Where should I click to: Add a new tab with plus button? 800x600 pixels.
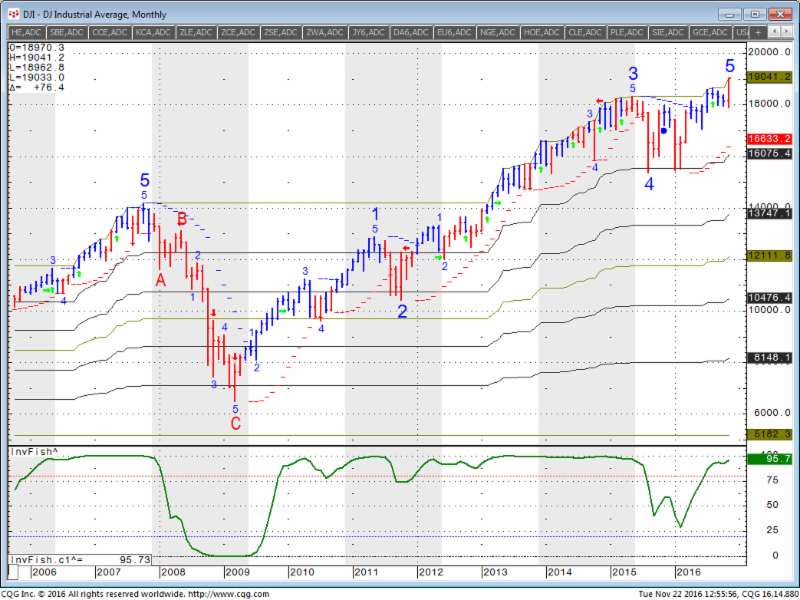pyautogui.click(x=758, y=32)
